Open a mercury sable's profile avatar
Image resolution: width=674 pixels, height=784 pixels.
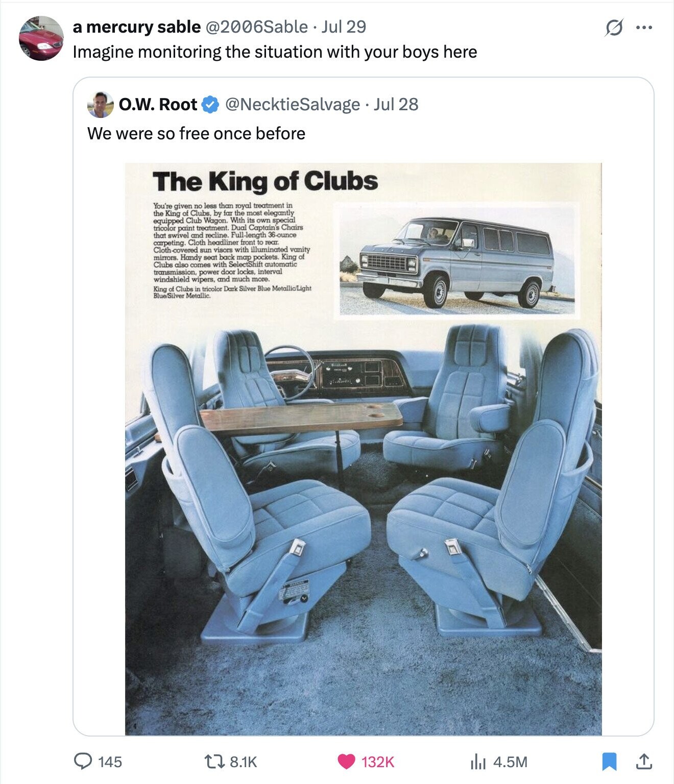tap(41, 38)
